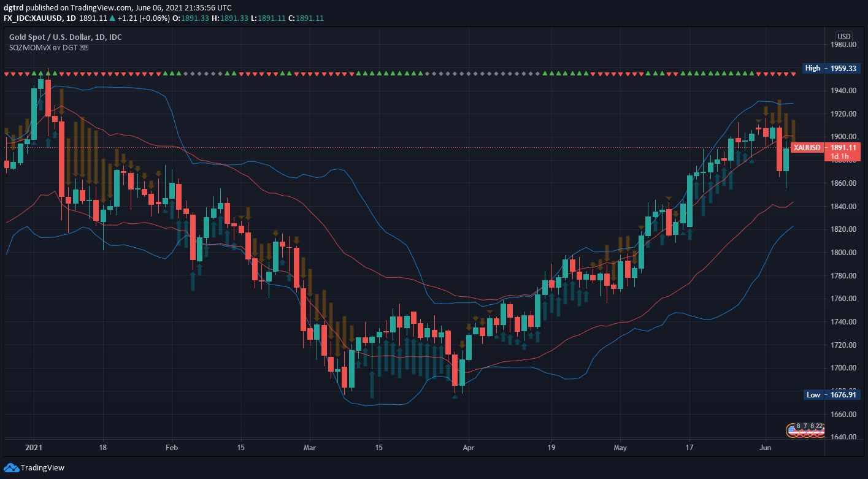Click the Low 1676.91 price label
This screenshot has height=479, width=868.
(x=831, y=395)
